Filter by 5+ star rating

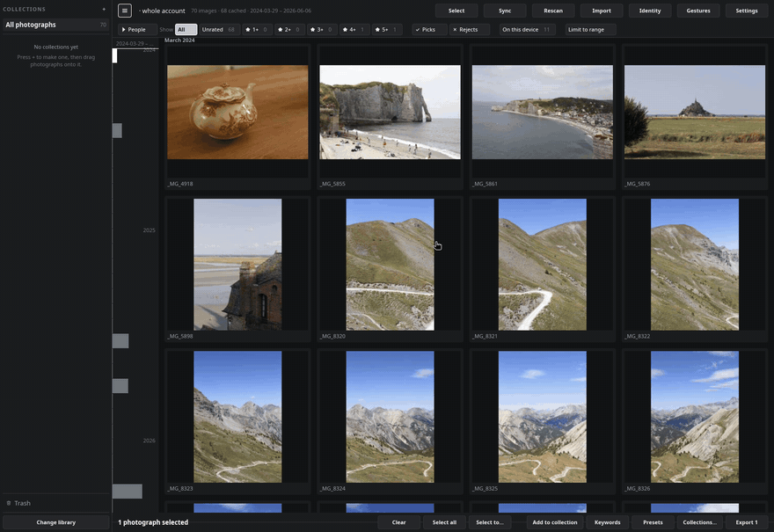pyautogui.click(x=386, y=30)
